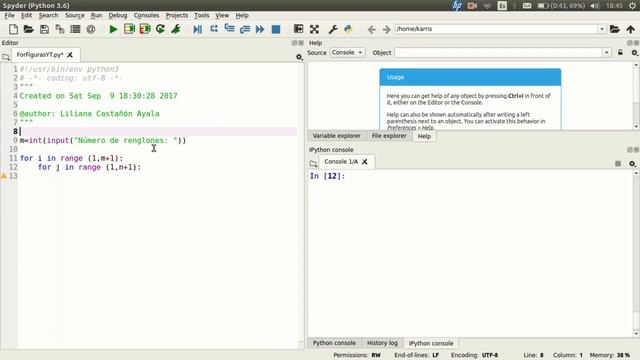Switch to Python console tab
The width and height of the screenshot is (640, 360).
[x=334, y=343]
